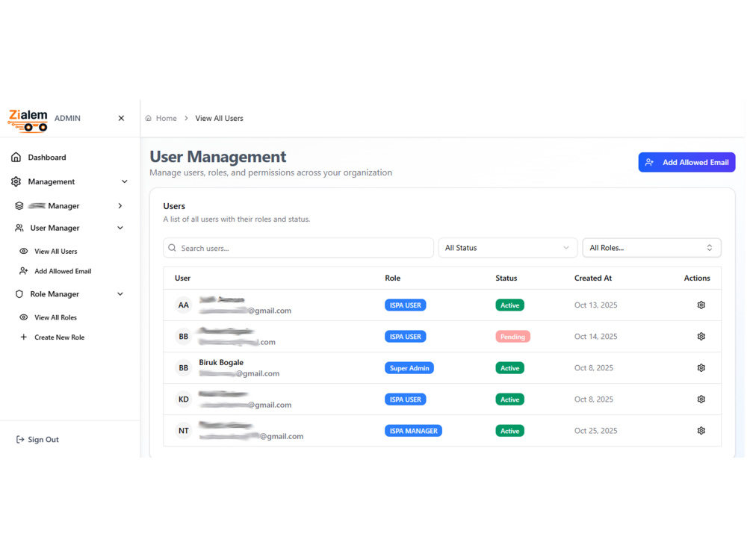Screen dimensions: 747x560
Task: Click the Oct 13, 2025 date cell
Action: (x=595, y=305)
